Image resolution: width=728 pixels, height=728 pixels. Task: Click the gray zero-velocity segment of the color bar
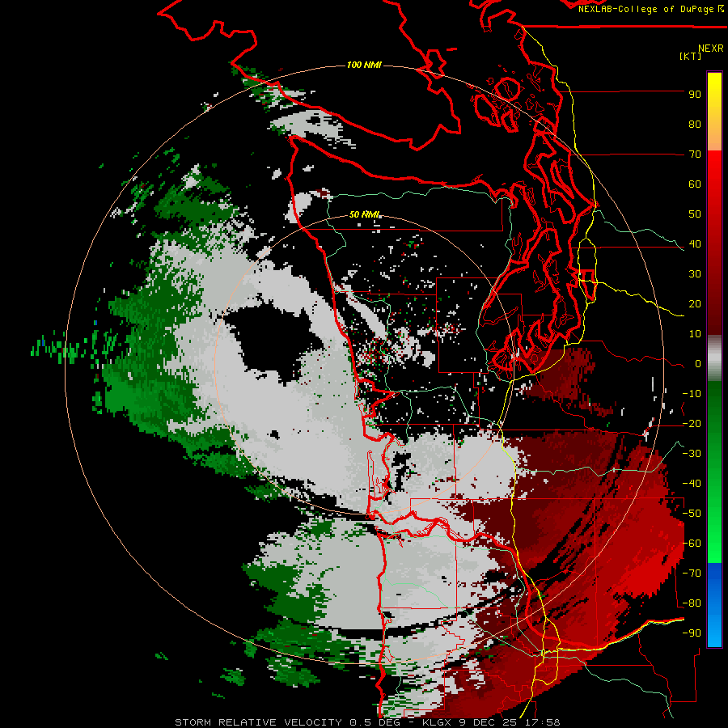(x=714, y=358)
